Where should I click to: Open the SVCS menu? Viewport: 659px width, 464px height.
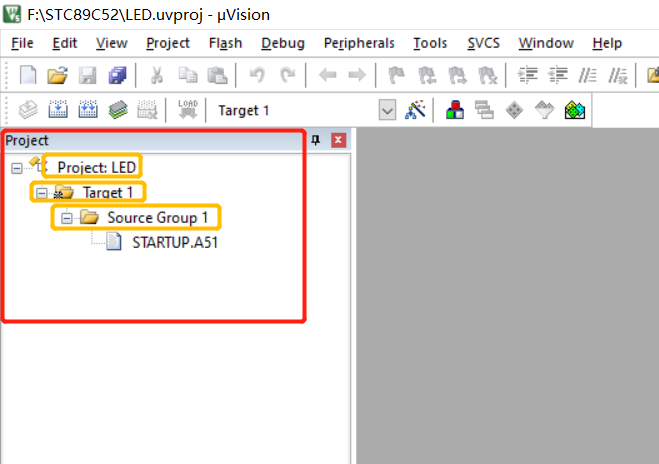pyautogui.click(x=484, y=43)
